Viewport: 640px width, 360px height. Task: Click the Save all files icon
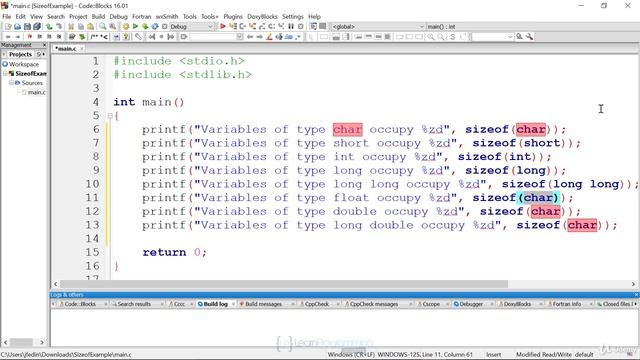click(37, 27)
